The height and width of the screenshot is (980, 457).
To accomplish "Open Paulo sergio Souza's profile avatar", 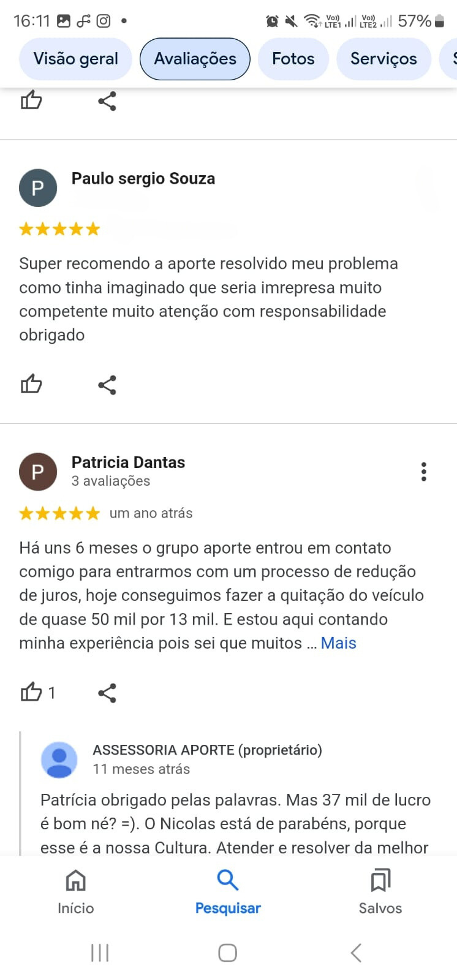I will 38,187.
